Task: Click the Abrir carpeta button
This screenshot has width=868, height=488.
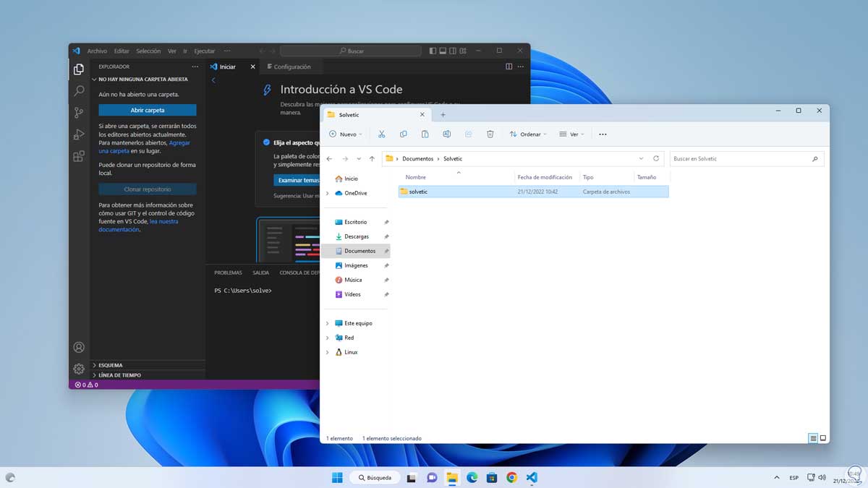Action: coord(148,110)
